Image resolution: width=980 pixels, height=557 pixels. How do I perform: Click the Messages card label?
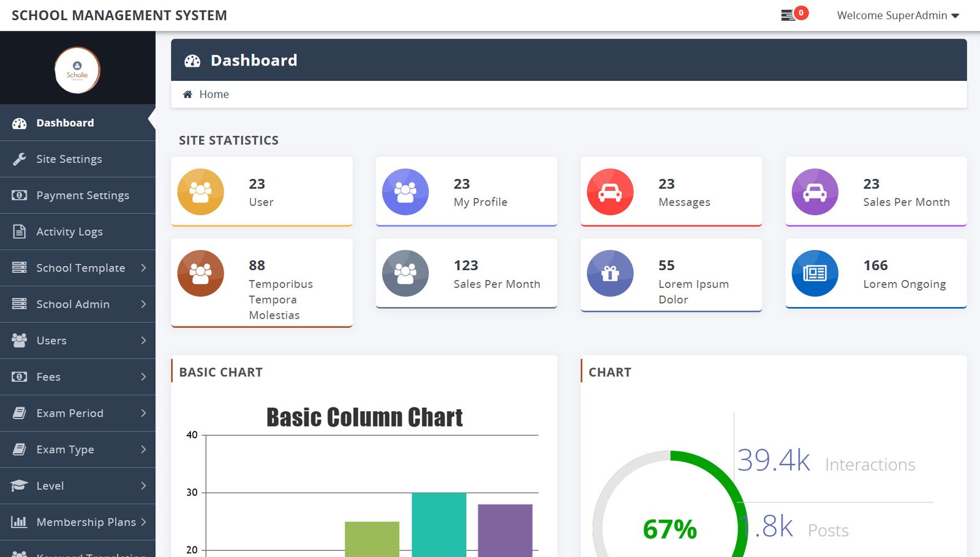click(x=684, y=202)
